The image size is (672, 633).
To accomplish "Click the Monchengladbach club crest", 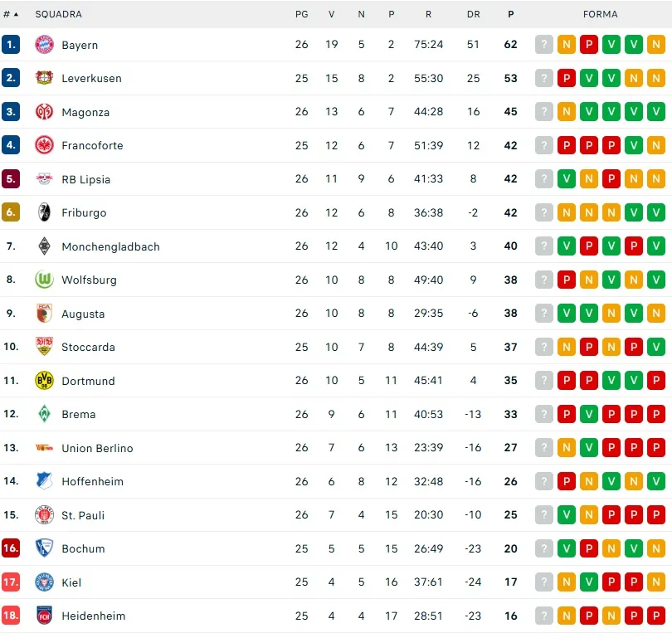I will [44, 246].
